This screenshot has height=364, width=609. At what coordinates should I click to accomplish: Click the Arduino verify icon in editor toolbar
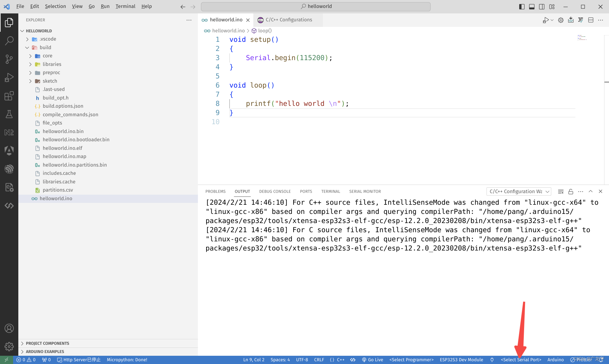pyautogui.click(x=581, y=20)
